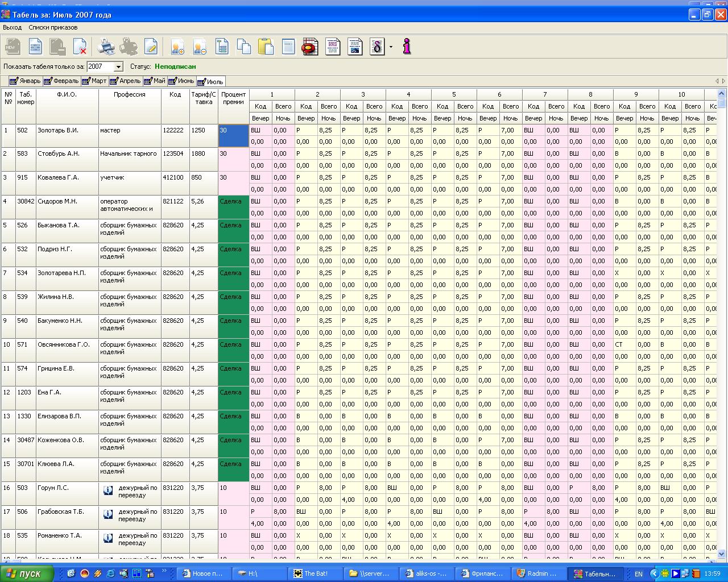The image size is (728, 582).
Task: Open the year 2007 dropdown
Action: [118, 67]
